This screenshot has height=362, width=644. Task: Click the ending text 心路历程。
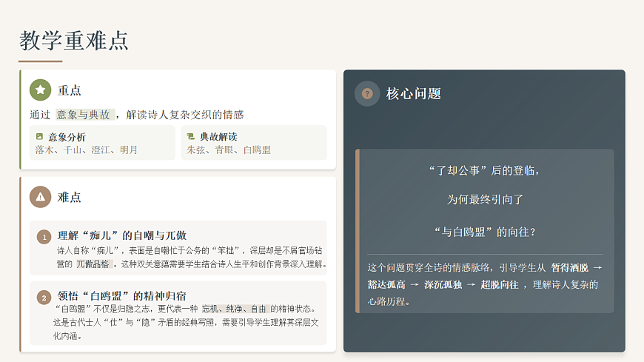point(389,301)
